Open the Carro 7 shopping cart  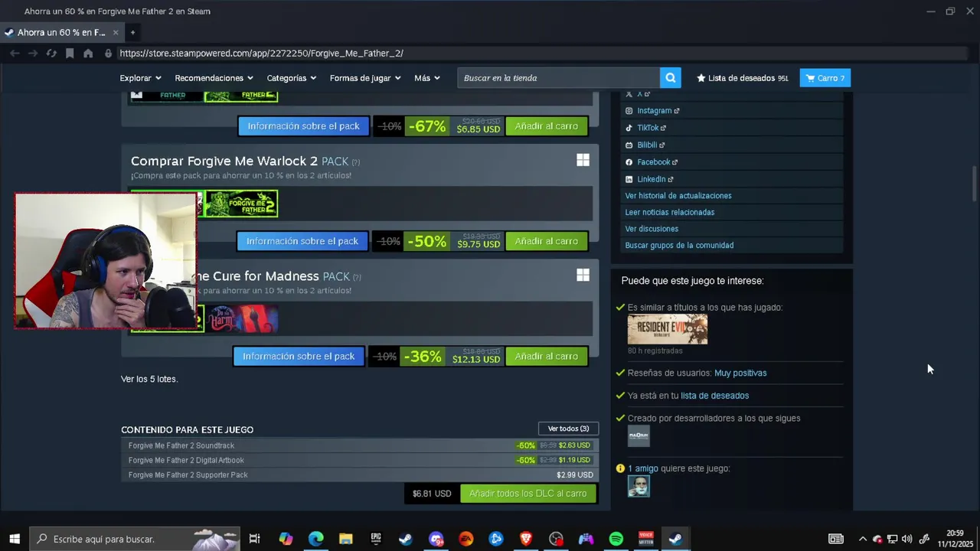point(825,78)
